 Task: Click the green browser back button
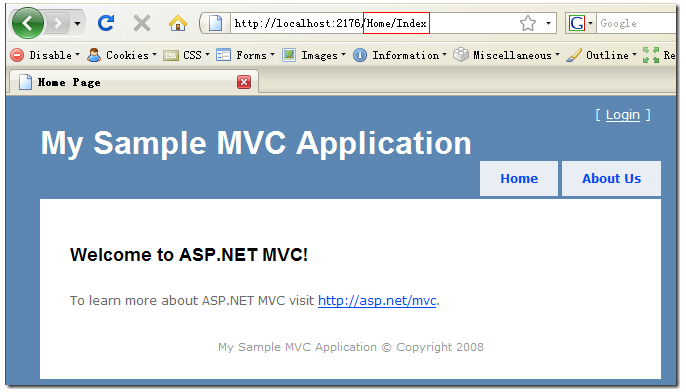pyautogui.click(x=28, y=23)
